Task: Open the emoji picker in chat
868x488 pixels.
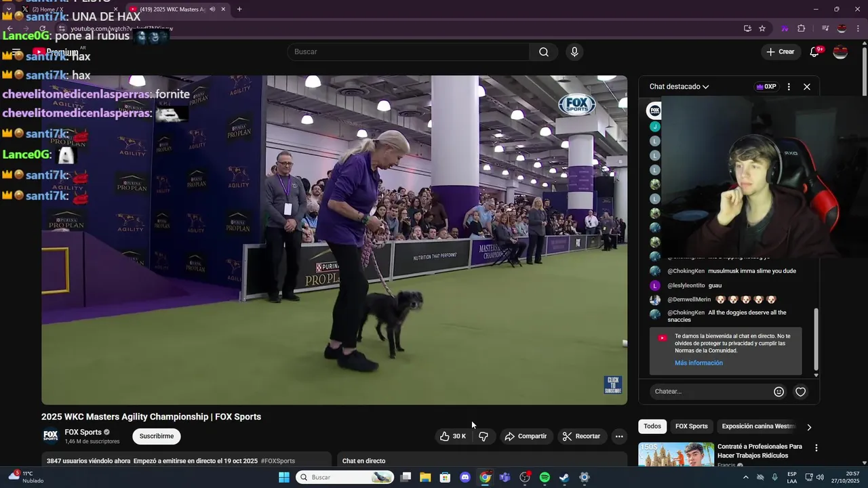Action: 778,392
